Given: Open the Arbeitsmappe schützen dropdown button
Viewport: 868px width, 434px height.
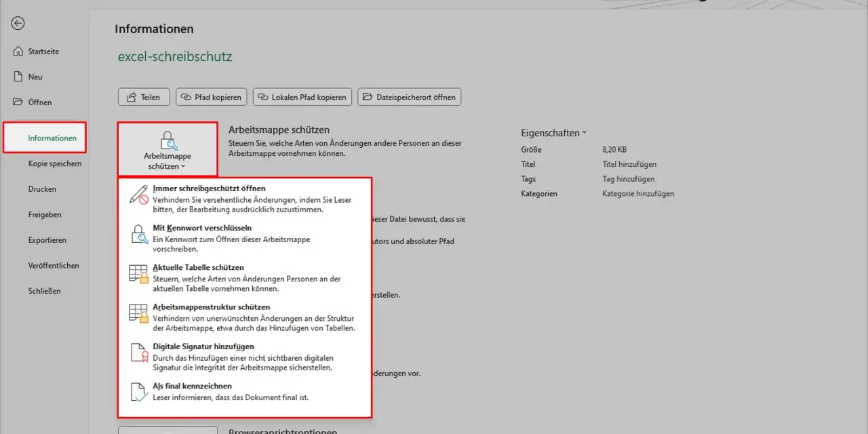Looking at the screenshot, I should 167,150.
